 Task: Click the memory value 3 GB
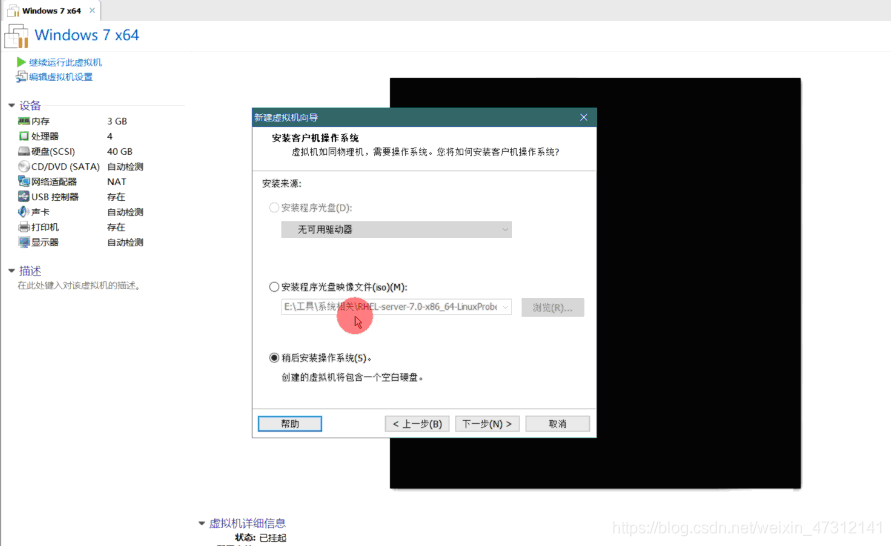click(117, 121)
